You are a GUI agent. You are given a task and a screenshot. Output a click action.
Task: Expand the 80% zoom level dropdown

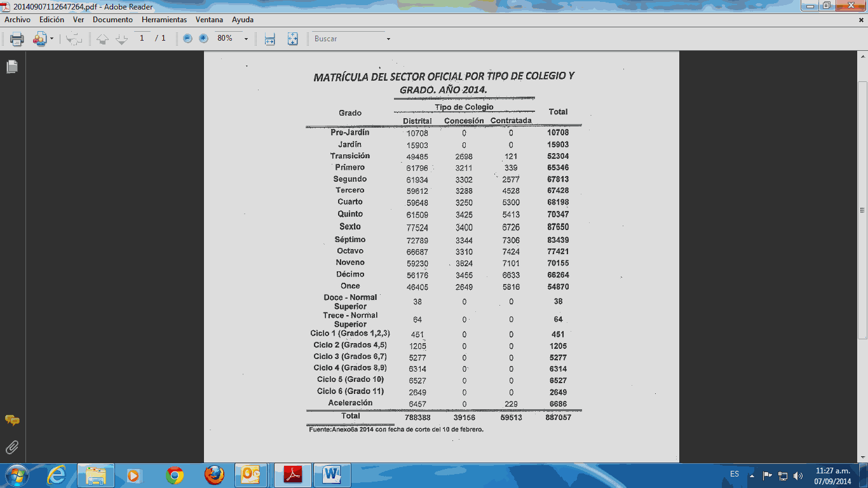(246, 39)
